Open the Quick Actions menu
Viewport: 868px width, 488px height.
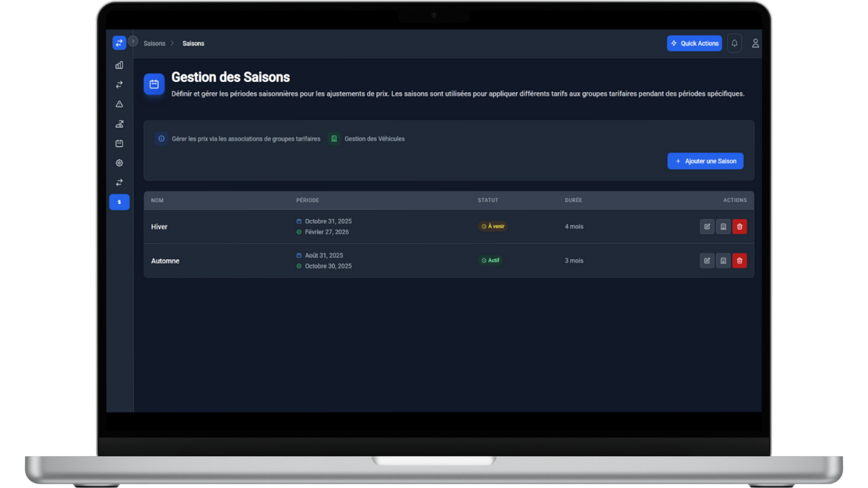[x=694, y=43]
